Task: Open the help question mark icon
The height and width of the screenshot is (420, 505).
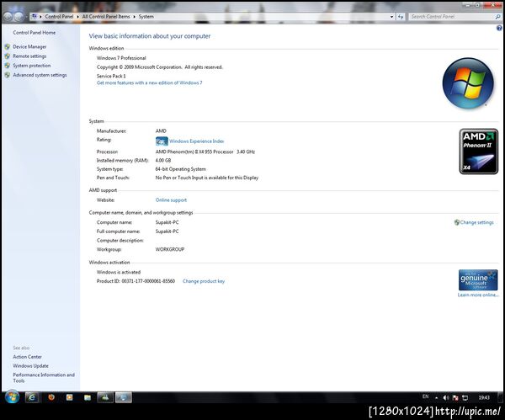Action: click(499, 29)
